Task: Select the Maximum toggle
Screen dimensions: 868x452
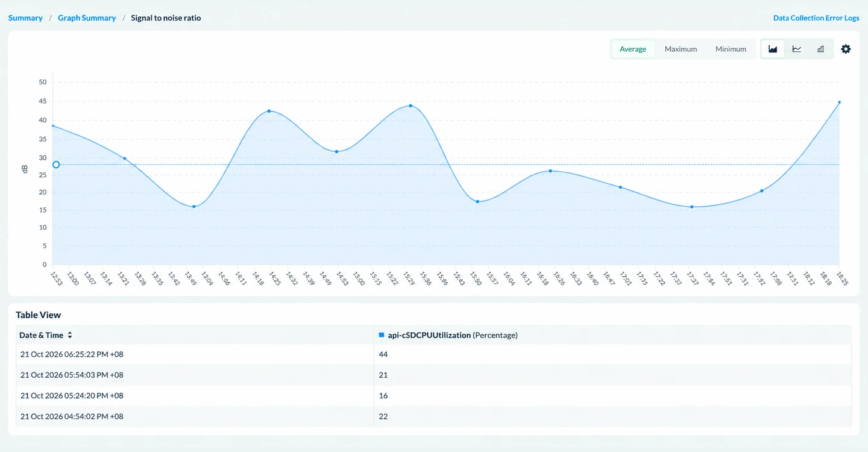Action: coord(681,49)
